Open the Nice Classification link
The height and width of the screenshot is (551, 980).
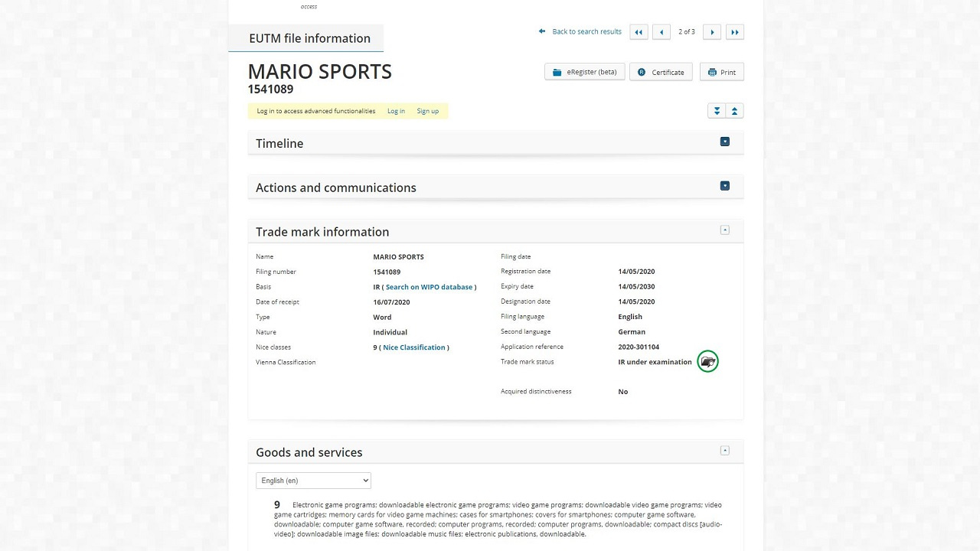tap(414, 347)
